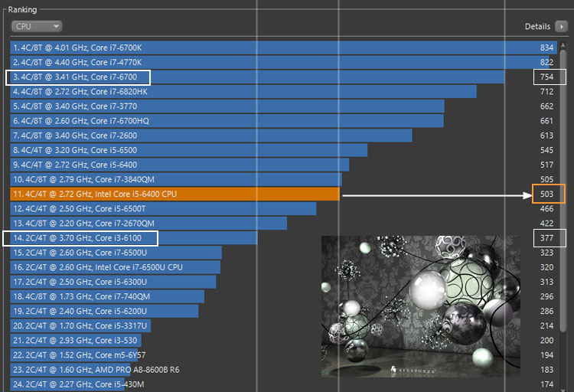Click the score value 377
The image size is (574, 392).
tap(546, 238)
